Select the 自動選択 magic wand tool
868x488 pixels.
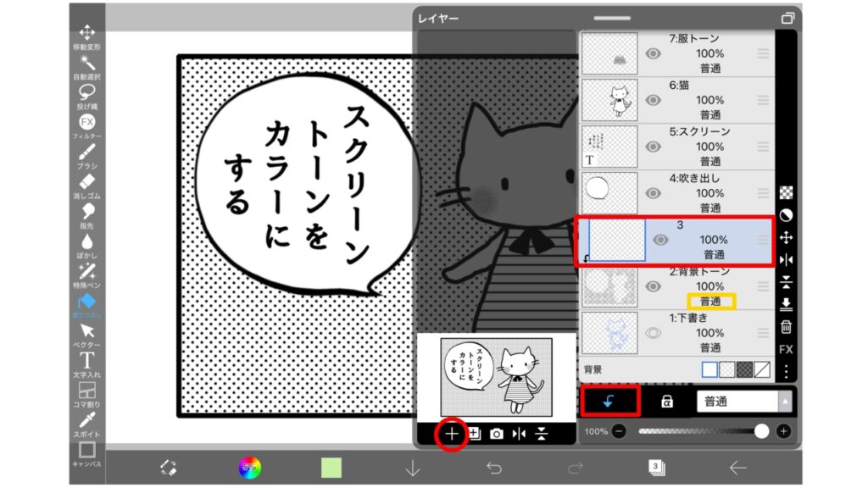[86, 65]
